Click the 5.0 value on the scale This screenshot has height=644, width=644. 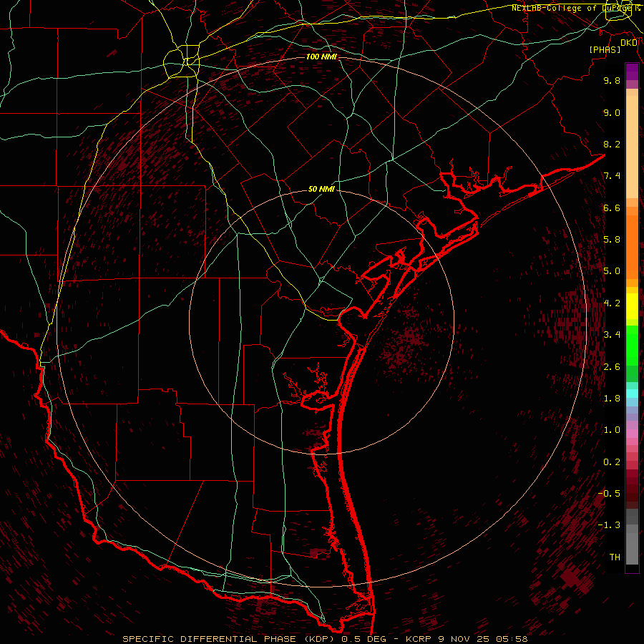pyautogui.click(x=612, y=271)
